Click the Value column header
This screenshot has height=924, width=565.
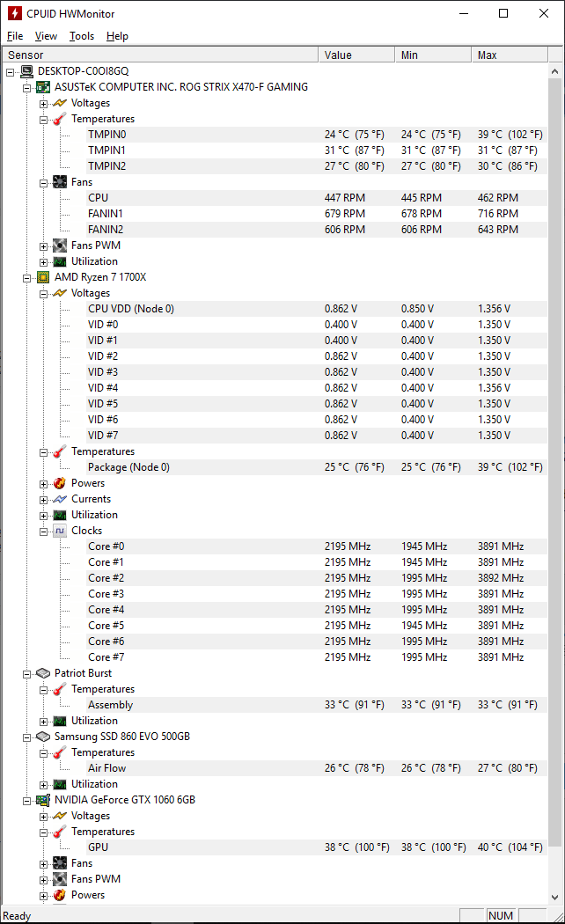[x=356, y=55]
